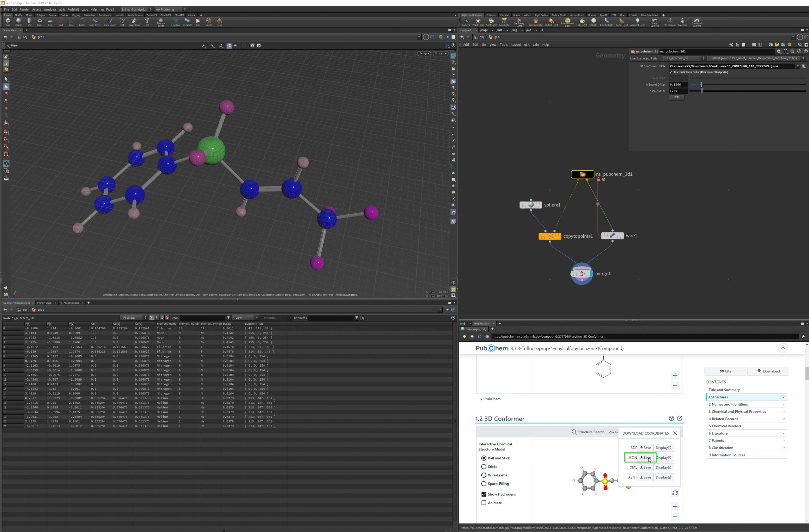The image size is (809, 532).
Task: Toggle Use PubChem Color checkbox
Action: click(671, 72)
